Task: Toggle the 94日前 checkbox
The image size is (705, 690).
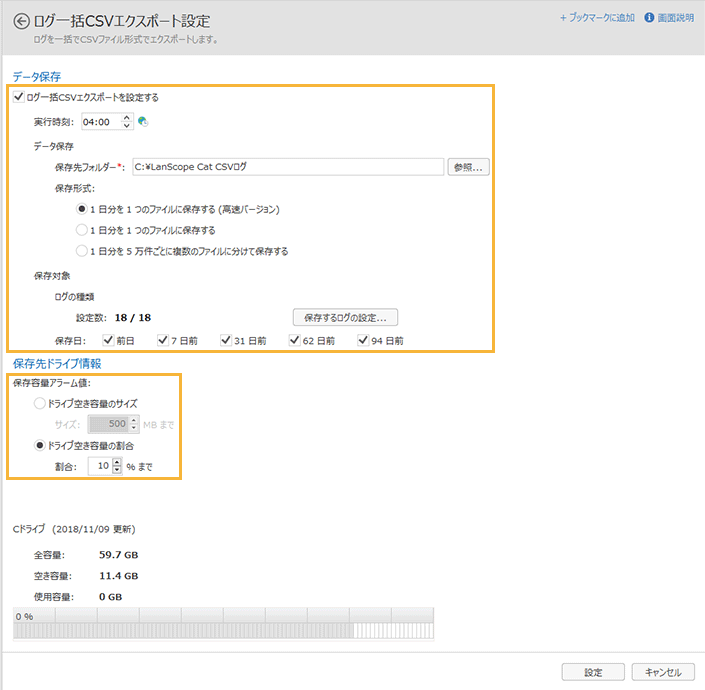Action: coord(363,340)
